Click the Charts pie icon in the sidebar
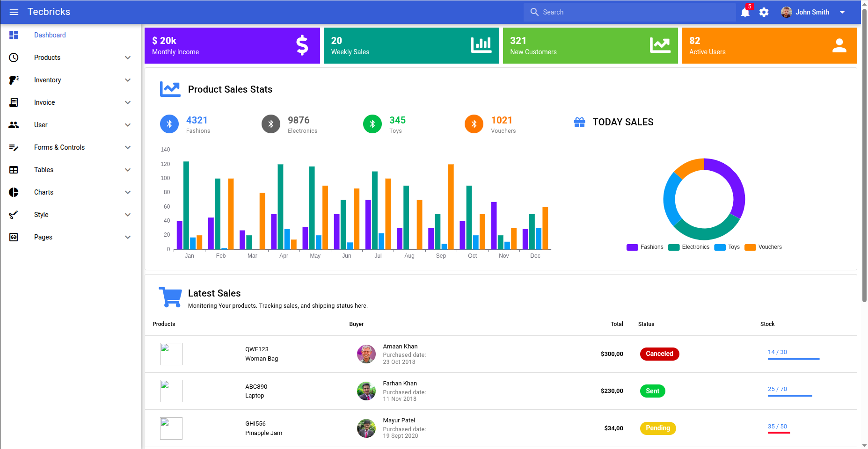This screenshot has width=868, height=449. point(14,192)
